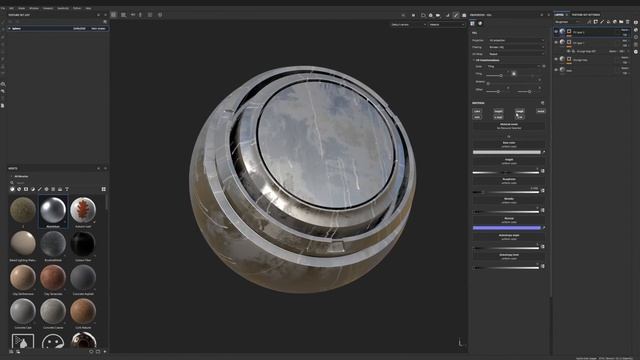The width and height of the screenshot is (640, 360).
Task: Click the Assets search input field
Action: 57,182
